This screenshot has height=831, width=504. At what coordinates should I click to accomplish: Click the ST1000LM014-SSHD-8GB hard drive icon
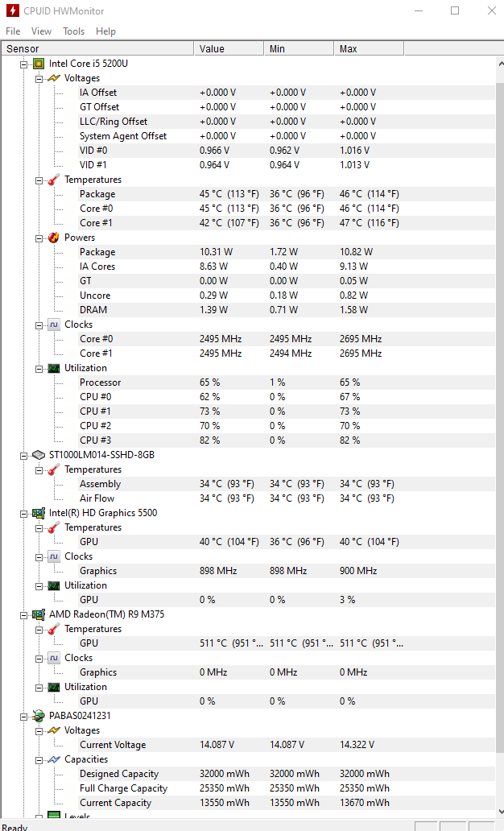point(39,455)
